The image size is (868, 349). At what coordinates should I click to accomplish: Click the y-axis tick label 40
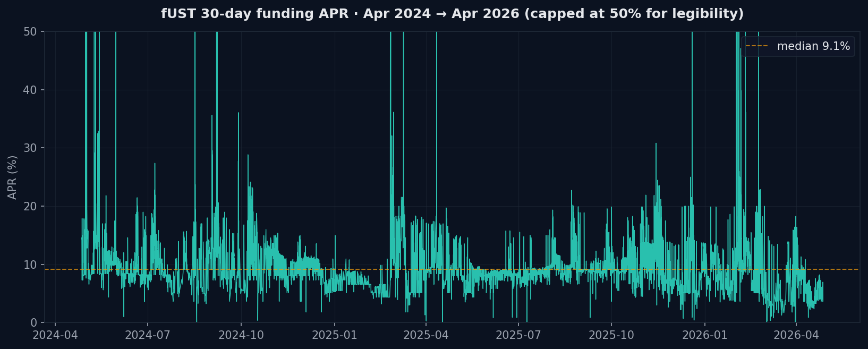30,90
